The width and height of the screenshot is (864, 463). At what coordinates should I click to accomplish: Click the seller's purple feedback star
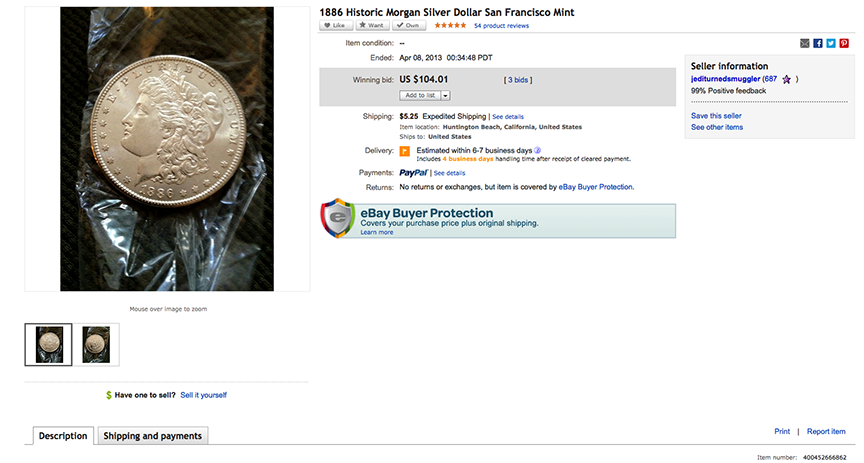pos(787,79)
